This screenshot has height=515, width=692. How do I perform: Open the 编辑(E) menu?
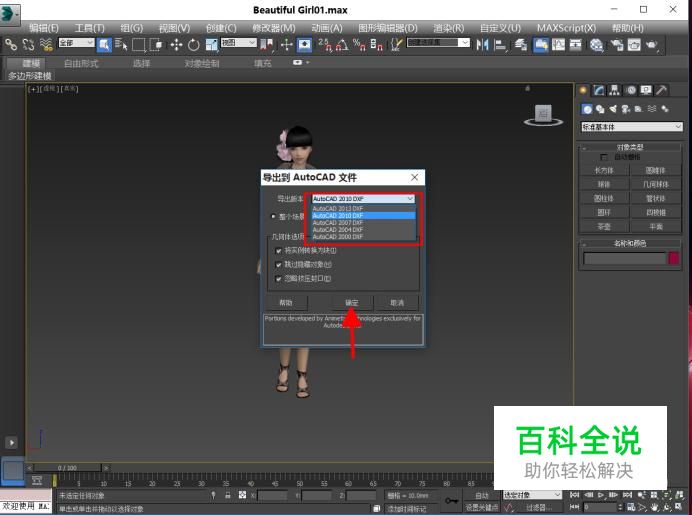[x=44, y=28]
